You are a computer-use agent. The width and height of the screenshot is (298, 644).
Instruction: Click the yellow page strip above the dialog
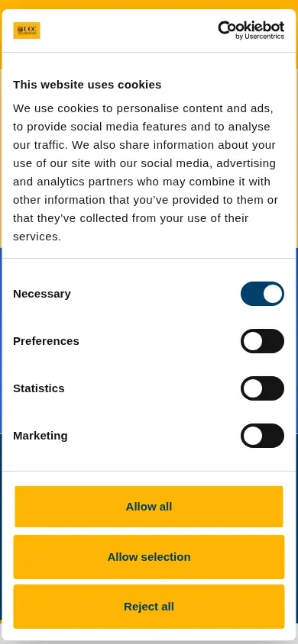coord(149,4)
